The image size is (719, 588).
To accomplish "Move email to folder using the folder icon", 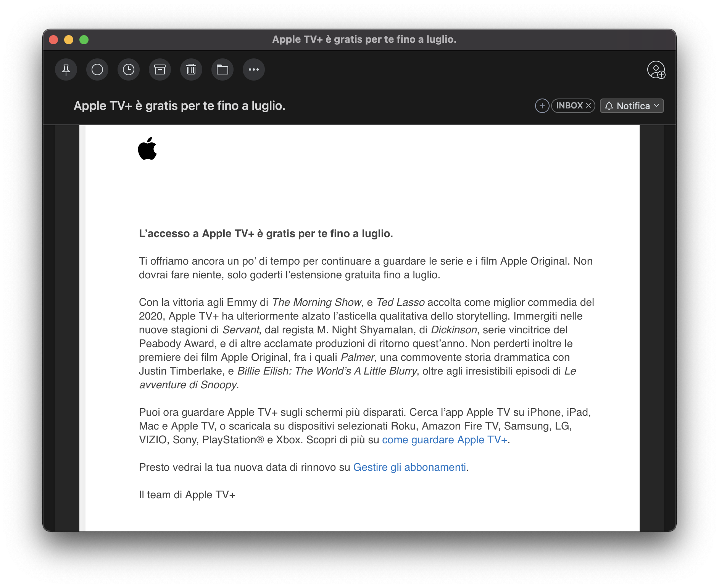I will point(222,69).
